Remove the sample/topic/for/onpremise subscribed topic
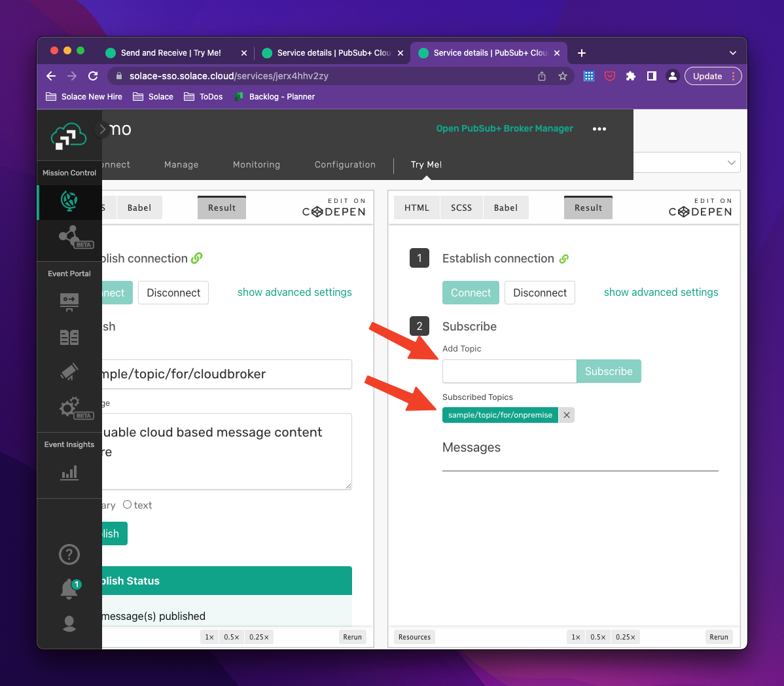 coord(566,414)
